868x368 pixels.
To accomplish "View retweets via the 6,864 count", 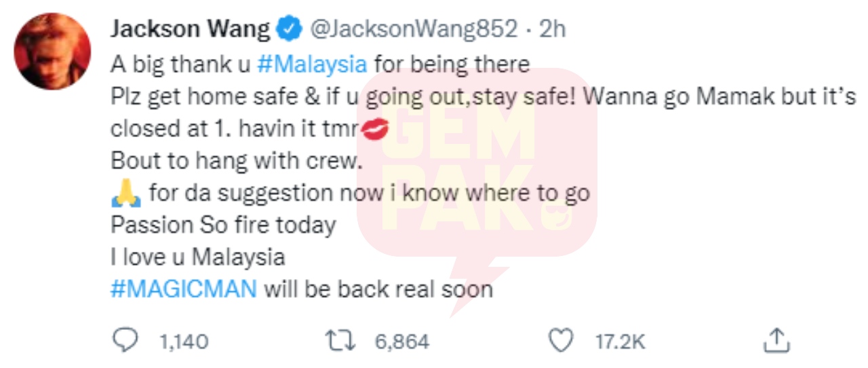I will tap(402, 341).
